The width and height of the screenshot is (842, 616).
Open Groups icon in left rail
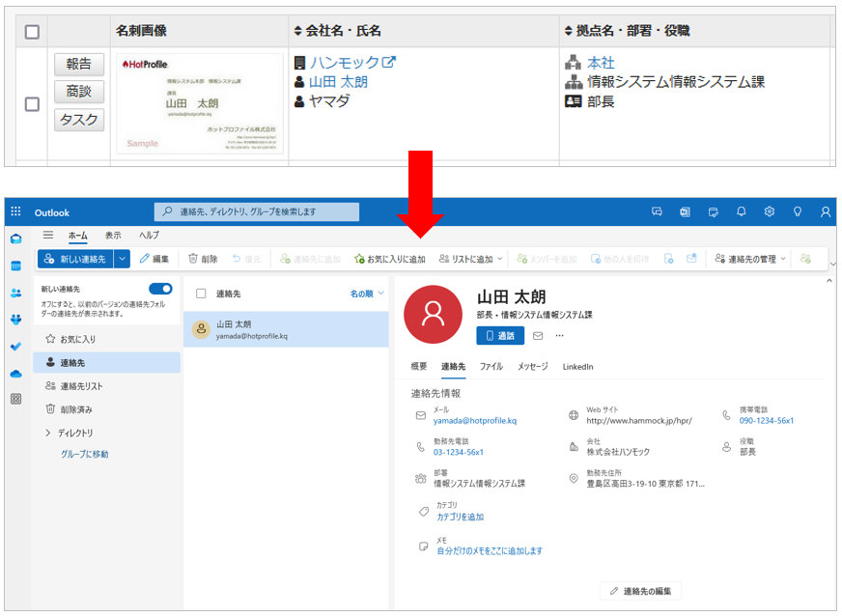[16, 321]
